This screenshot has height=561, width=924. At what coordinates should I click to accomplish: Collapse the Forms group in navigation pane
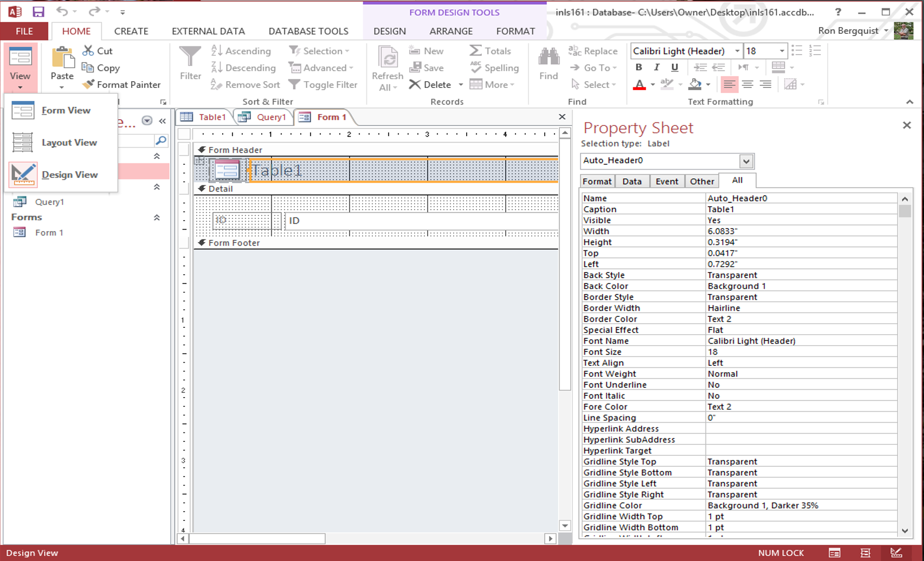[157, 218]
